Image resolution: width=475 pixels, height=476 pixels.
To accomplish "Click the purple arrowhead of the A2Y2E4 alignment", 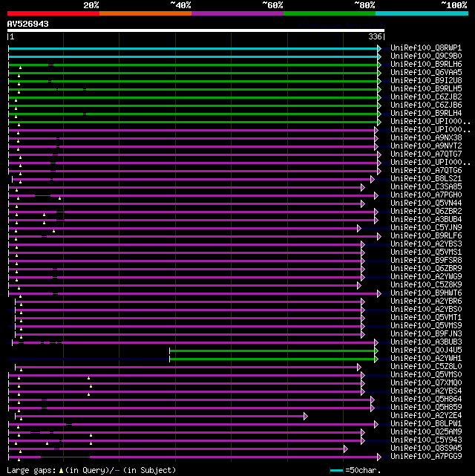I will 306,416.
